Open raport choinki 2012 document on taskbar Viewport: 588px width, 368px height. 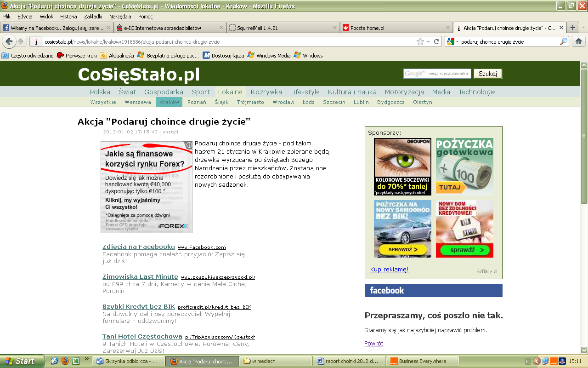pyautogui.click(x=349, y=361)
